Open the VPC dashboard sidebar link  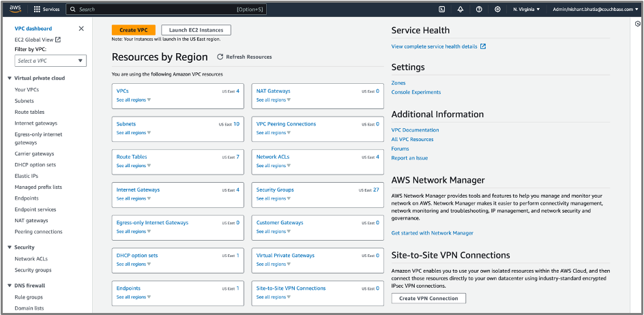click(33, 29)
